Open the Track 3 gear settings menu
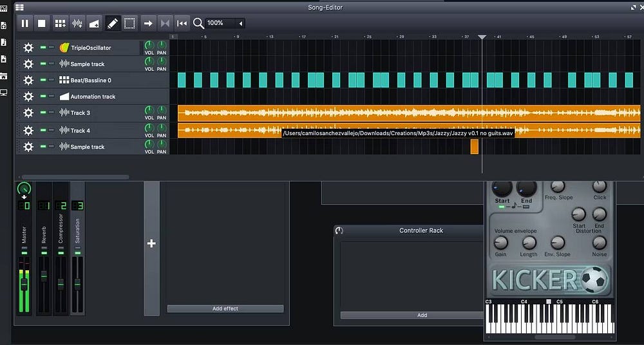644x345 pixels. click(28, 113)
